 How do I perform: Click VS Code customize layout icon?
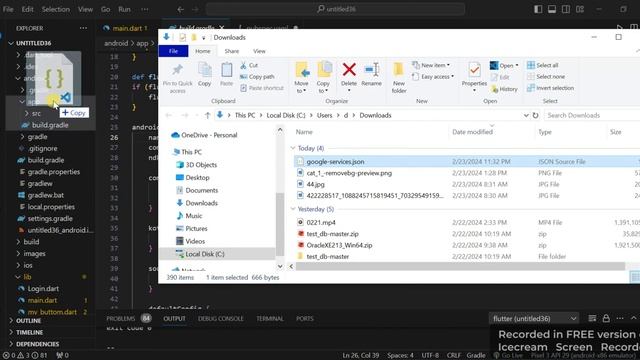pyautogui.click(x=580, y=9)
